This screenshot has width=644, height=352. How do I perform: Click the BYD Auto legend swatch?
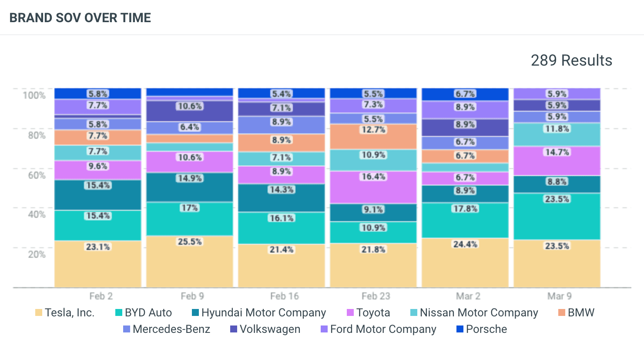click(119, 313)
